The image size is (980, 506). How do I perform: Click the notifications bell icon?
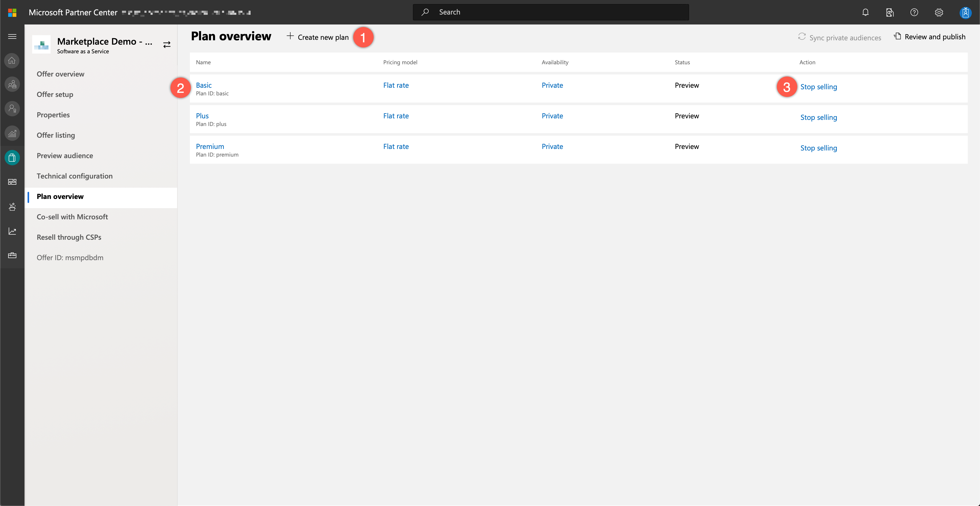pyautogui.click(x=865, y=12)
